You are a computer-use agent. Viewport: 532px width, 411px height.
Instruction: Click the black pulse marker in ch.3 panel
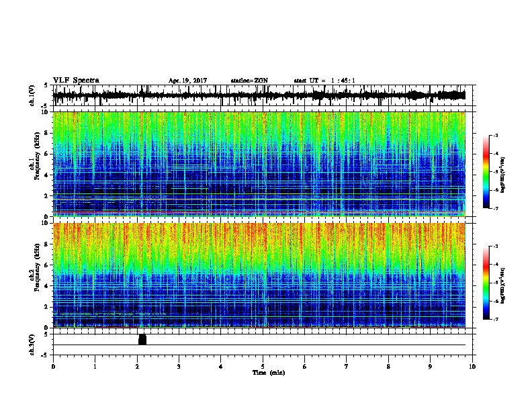142,340
